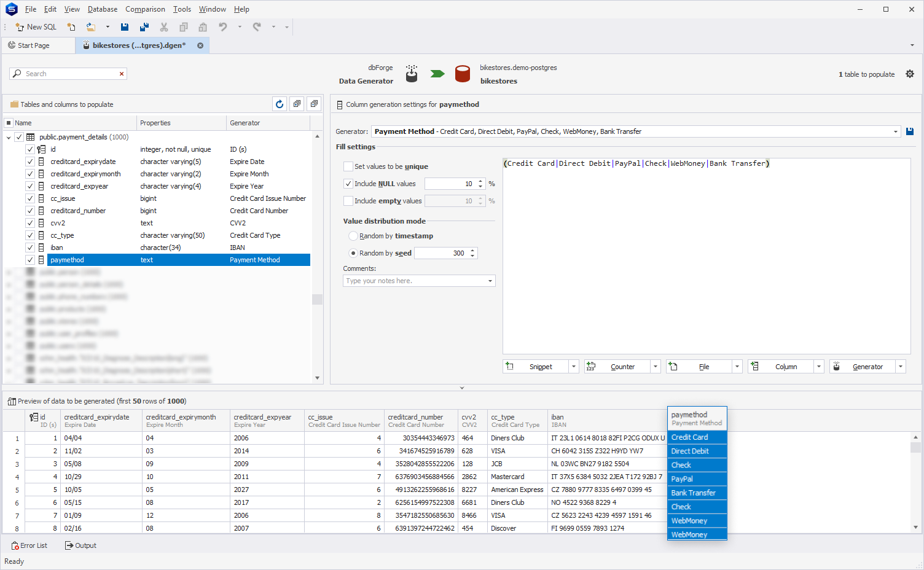Open the Comparison menu

tap(145, 9)
